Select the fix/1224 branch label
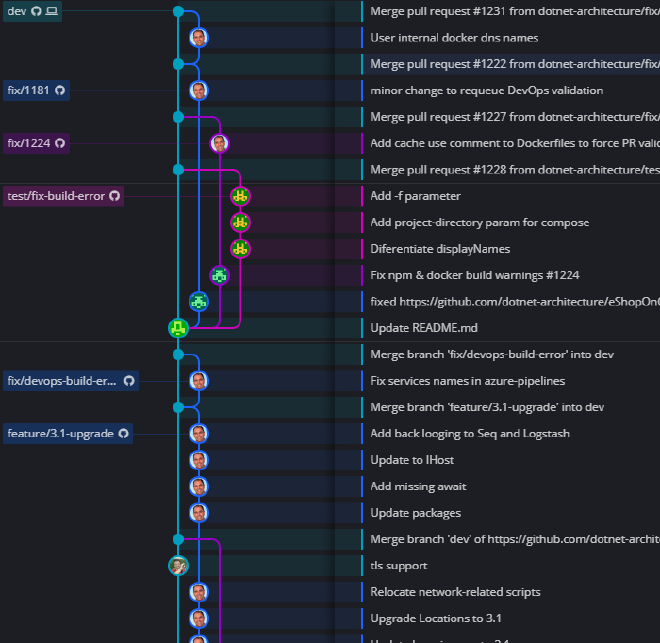Viewport: 660px width, 643px height. point(28,143)
